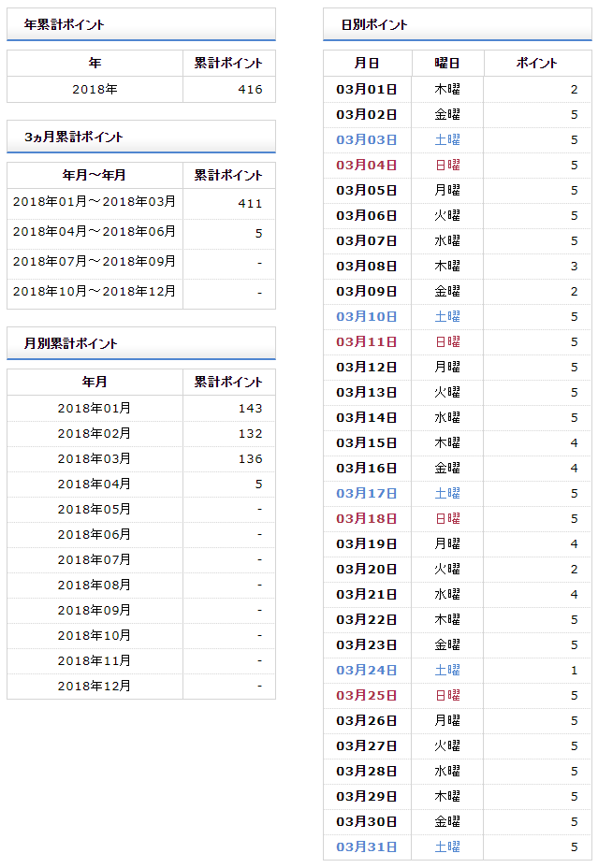598x868 pixels.
Task: Select the red 03月04日 Sunday date
Action: (x=367, y=165)
